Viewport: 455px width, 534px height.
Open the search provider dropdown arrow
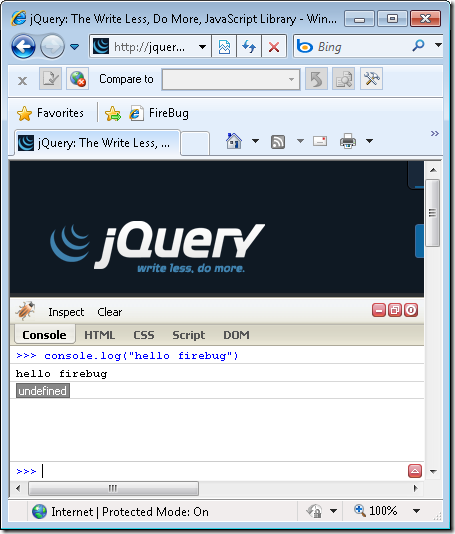(x=438, y=45)
